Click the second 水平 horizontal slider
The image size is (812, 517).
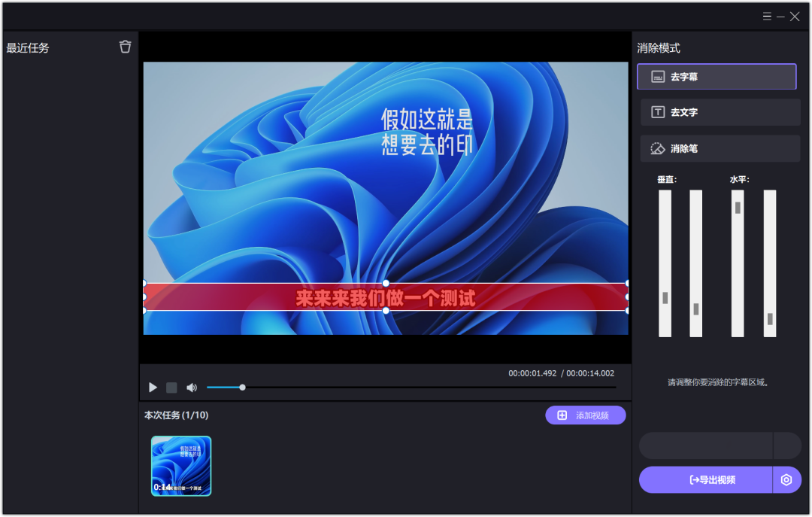(x=770, y=263)
